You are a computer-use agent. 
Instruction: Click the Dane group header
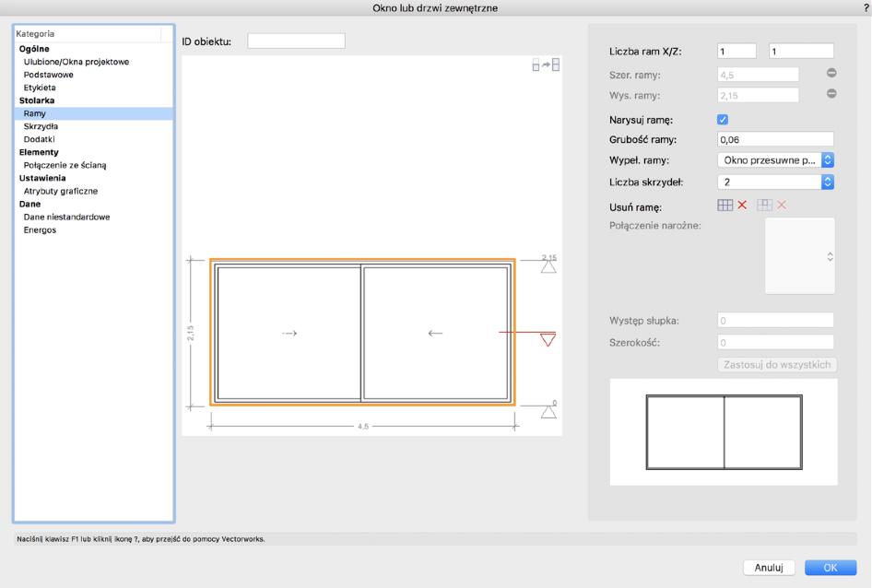pos(30,205)
